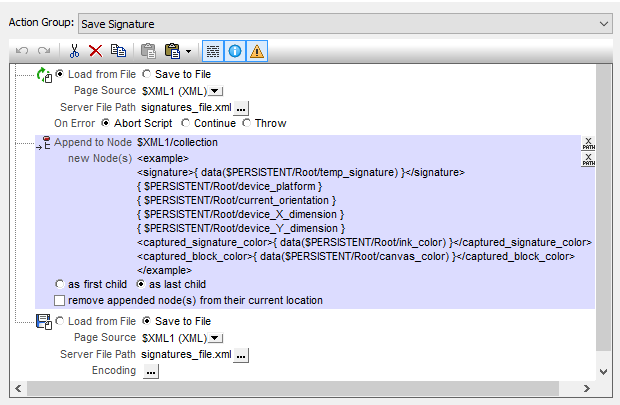Toggle the yellow warning icon in toolbar
The width and height of the screenshot is (620, 405).
click(x=256, y=50)
